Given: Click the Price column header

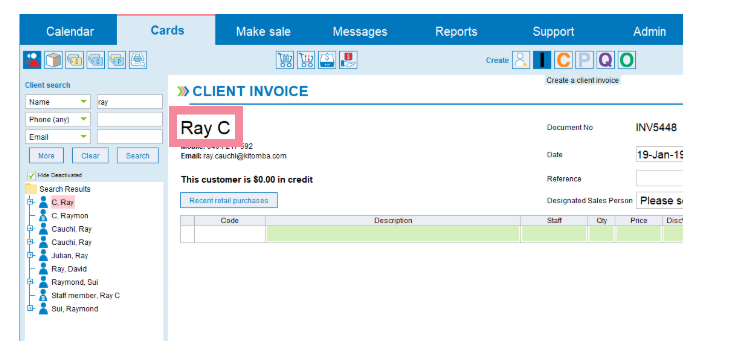Looking at the screenshot, I should point(639,220).
